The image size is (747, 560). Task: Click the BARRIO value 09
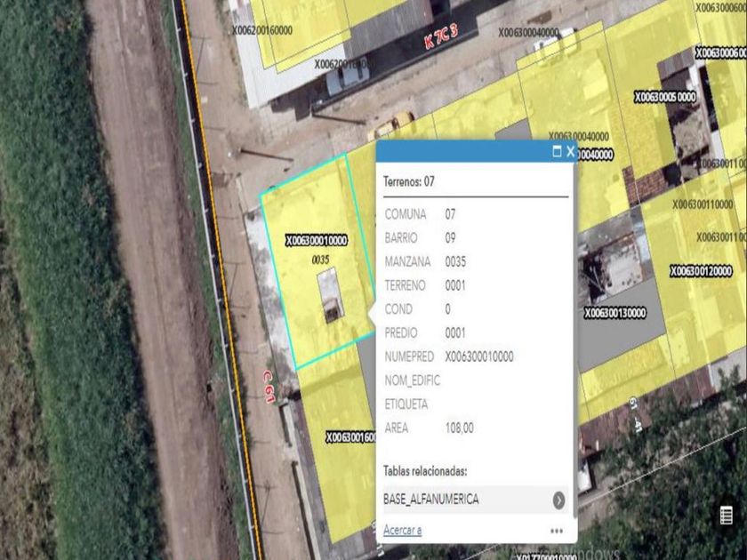tap(450, 237)
